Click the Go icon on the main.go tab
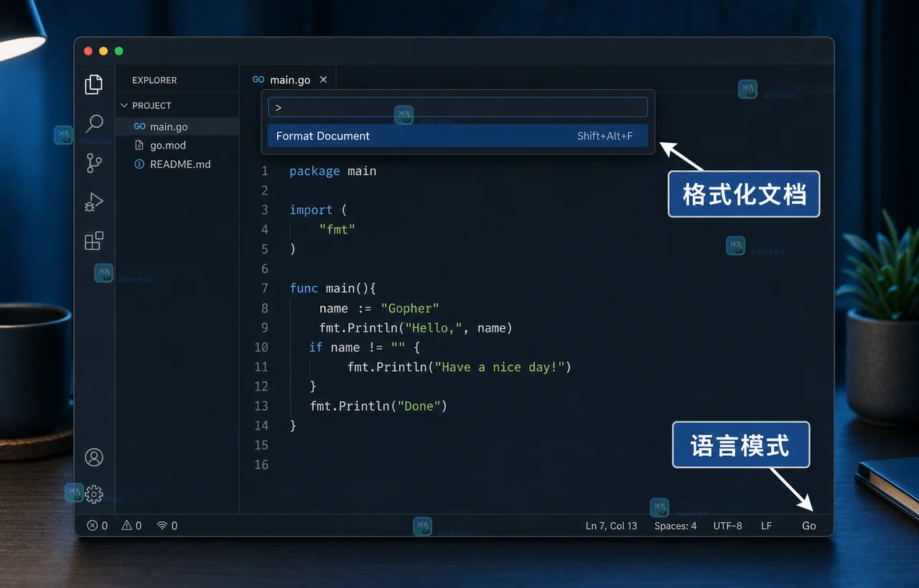919x588 pixels. click(x=258, y=80)
